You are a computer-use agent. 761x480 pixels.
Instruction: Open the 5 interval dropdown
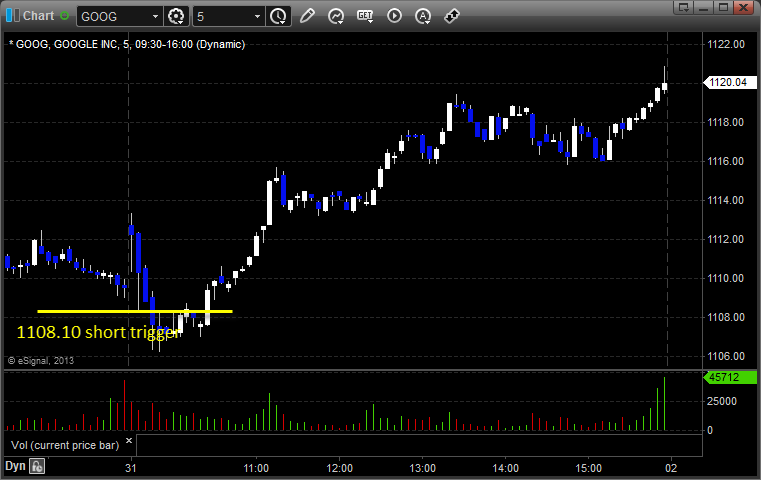click(x=257, y=17)
